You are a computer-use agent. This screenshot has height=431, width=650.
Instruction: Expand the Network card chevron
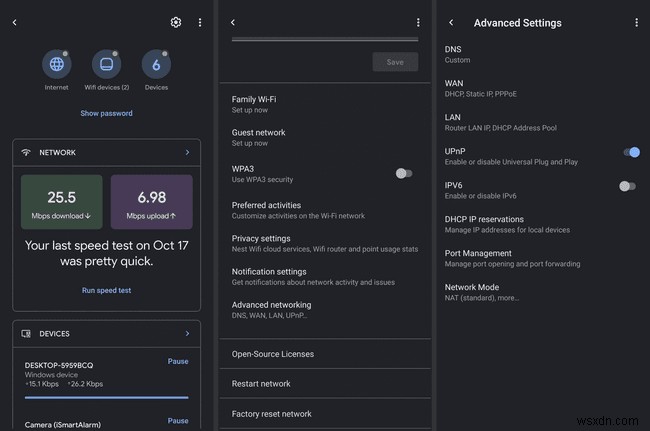click(x=187, y=152)
